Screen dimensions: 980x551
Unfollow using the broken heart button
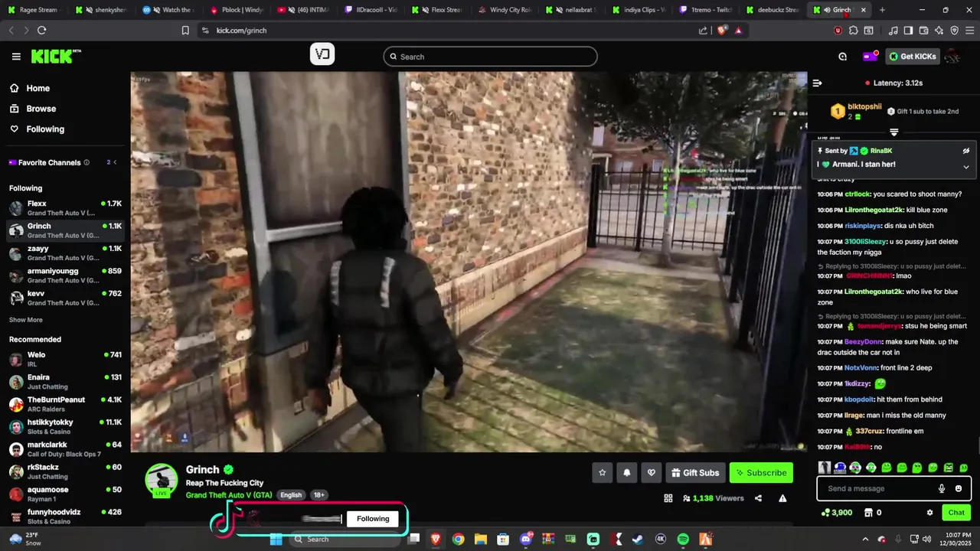pos(651,473)
